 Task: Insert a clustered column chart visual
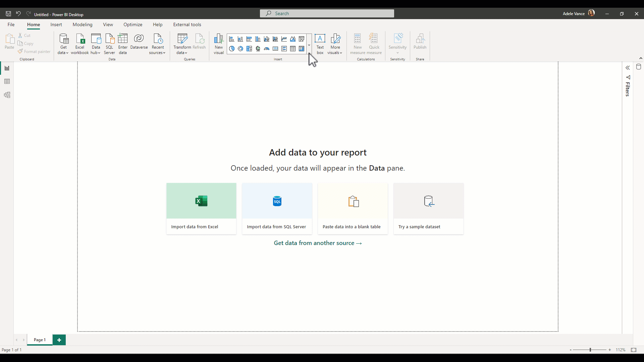[x=258, y=39]
